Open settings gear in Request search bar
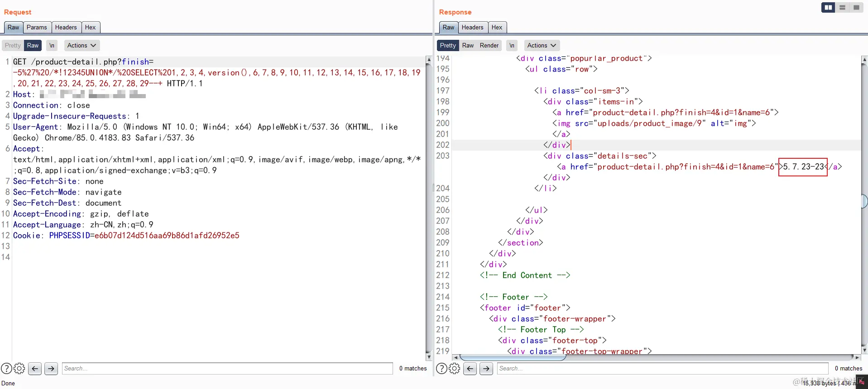 tap(19, 369)
